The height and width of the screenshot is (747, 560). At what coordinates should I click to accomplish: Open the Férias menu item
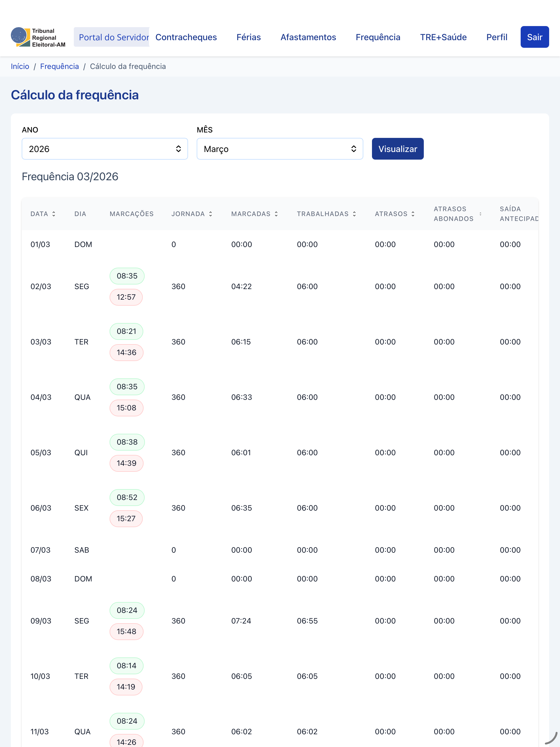coord(249,37)
